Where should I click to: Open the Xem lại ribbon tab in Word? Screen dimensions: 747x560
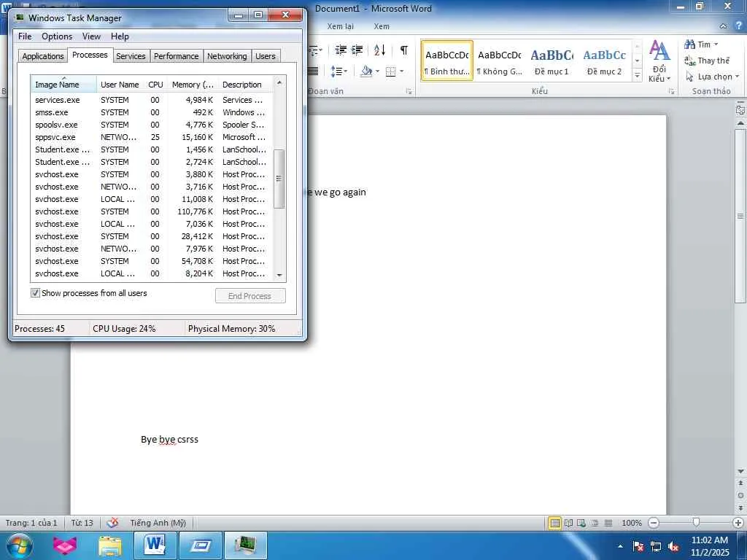pos(340,26)
